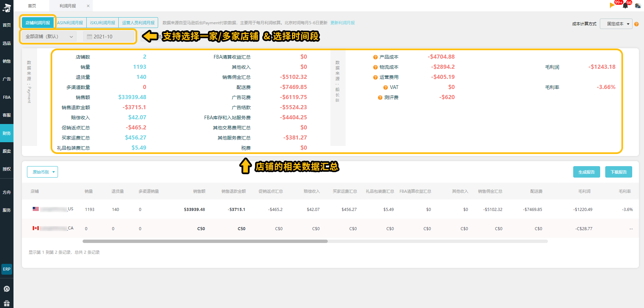Viewport: 644px width, 308px height.
Task: Open 服务 in the sidebar
Action: (x=7, y=210)
